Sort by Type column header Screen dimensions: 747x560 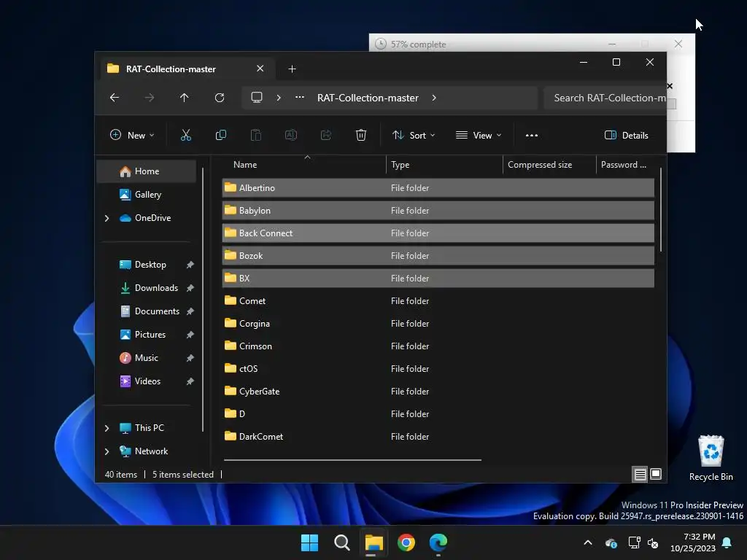pyautogui.click(x=444, y=165)
